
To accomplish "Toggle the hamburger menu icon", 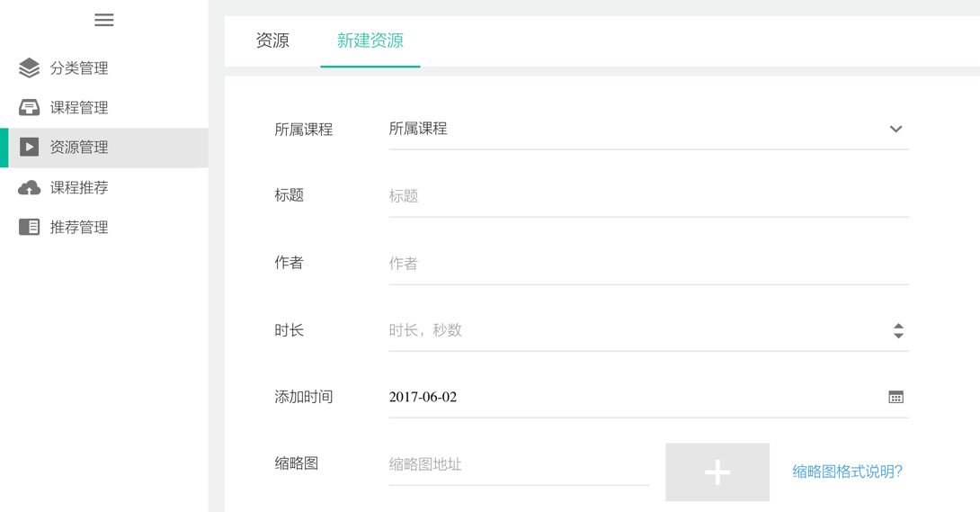I will (103, 20).
